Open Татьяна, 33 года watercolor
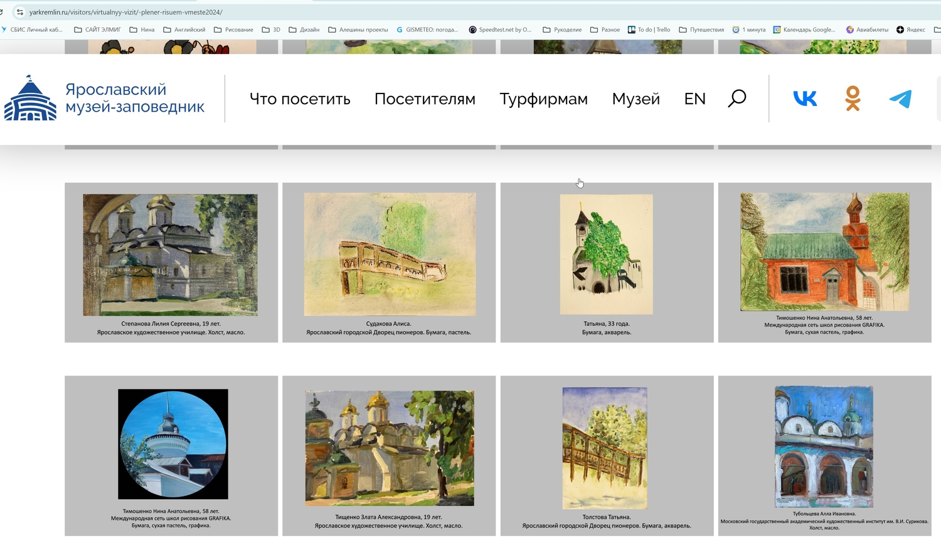This screenshot has width=941, height=560. (606, 254)
